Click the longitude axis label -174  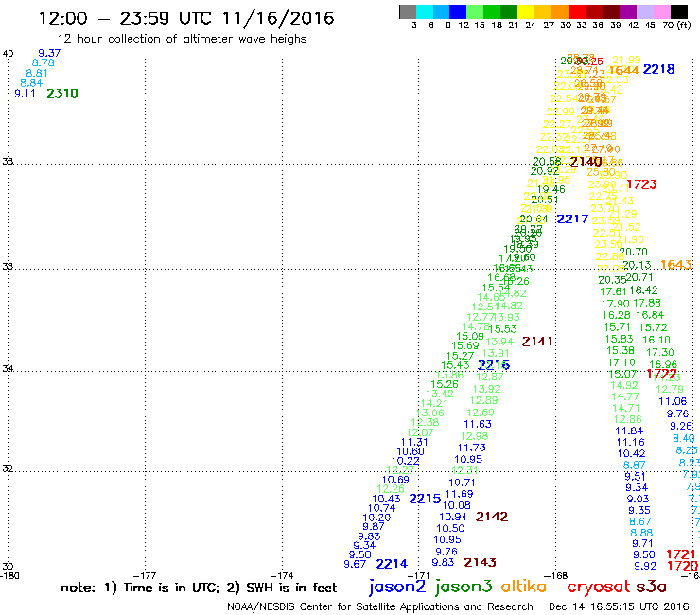(282, 575)
